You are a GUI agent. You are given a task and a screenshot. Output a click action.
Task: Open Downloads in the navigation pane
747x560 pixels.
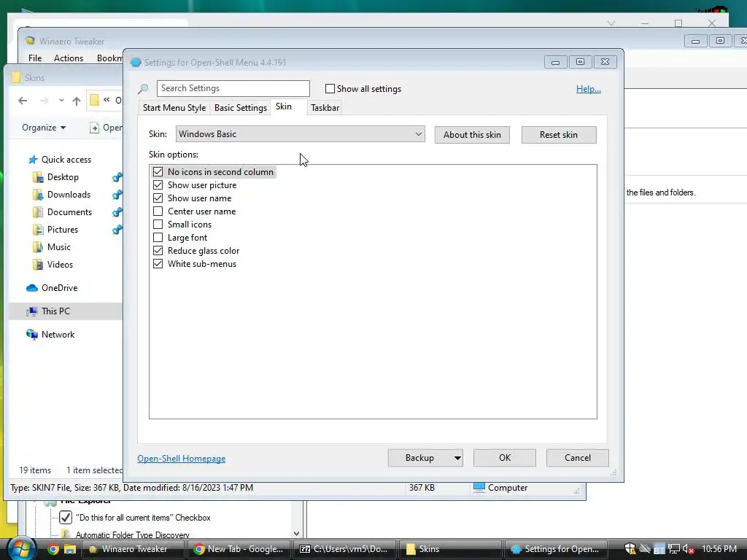tap(69, 195)
